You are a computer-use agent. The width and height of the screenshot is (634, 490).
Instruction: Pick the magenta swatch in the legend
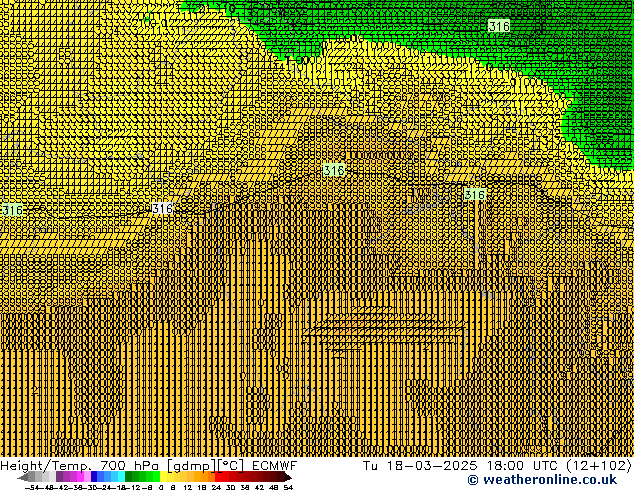pyautogui.click(x=80, y=476)
